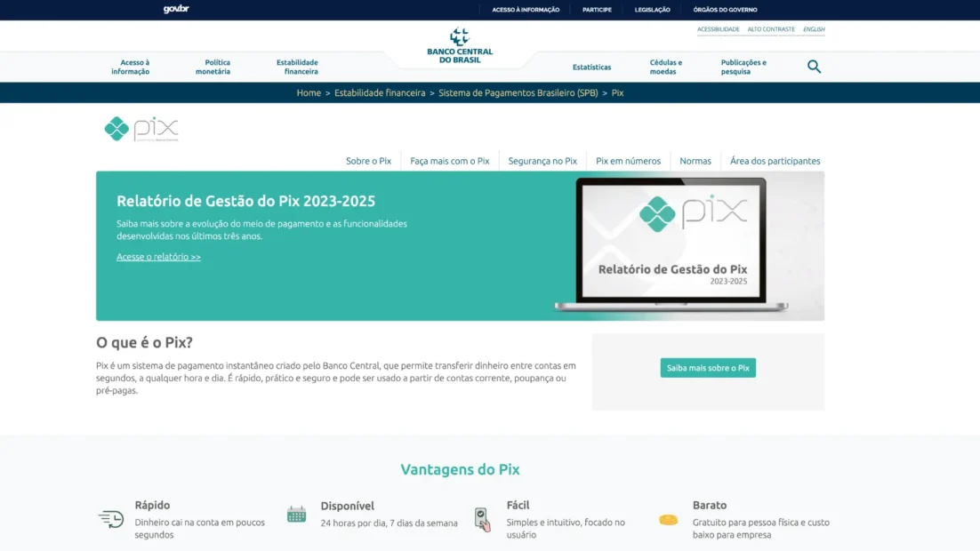Click the Rápido speed icon

(111, 519)
